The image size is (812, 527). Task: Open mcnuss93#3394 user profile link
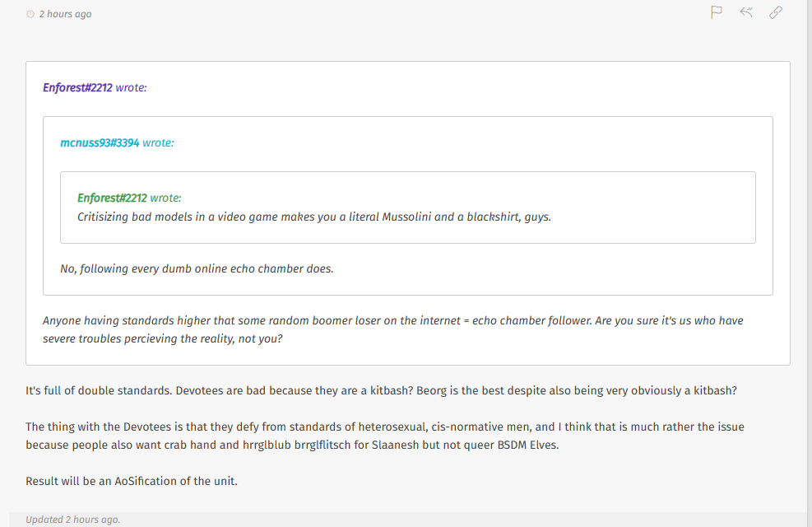click(100, 142)
